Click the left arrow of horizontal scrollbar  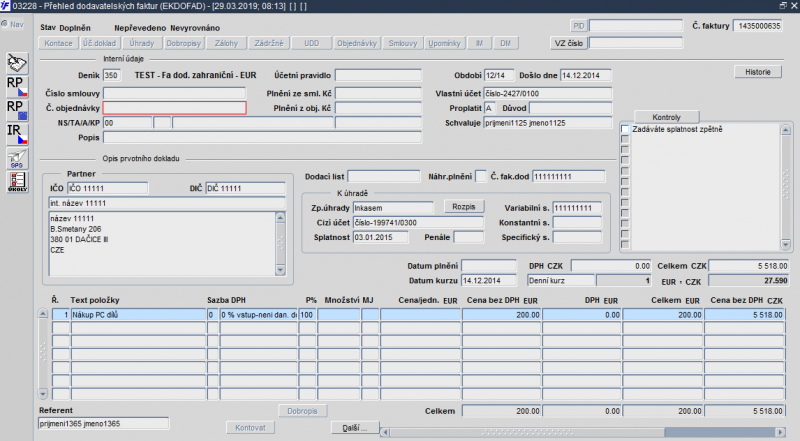[x=385, y=432]
